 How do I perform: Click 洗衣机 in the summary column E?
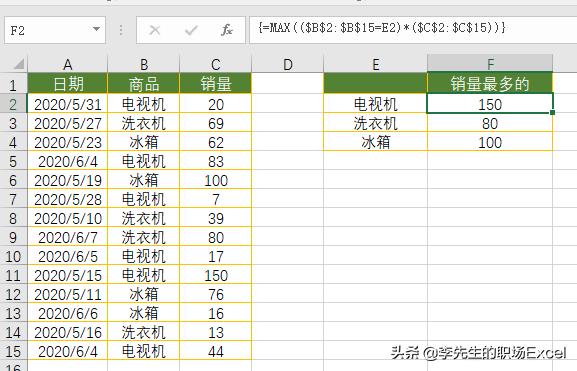click(375, 123)
